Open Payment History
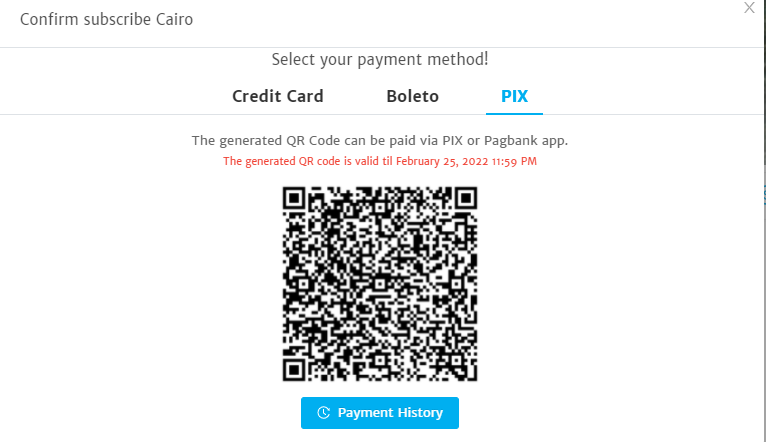766x442 pixels. [x=380, y=413]
